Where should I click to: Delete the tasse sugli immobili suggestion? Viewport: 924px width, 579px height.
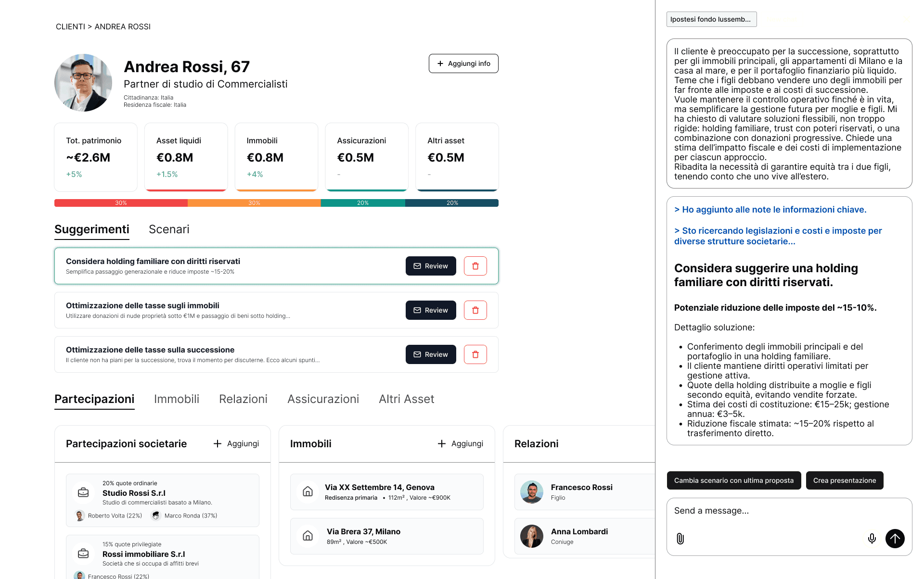click(475, 310)
